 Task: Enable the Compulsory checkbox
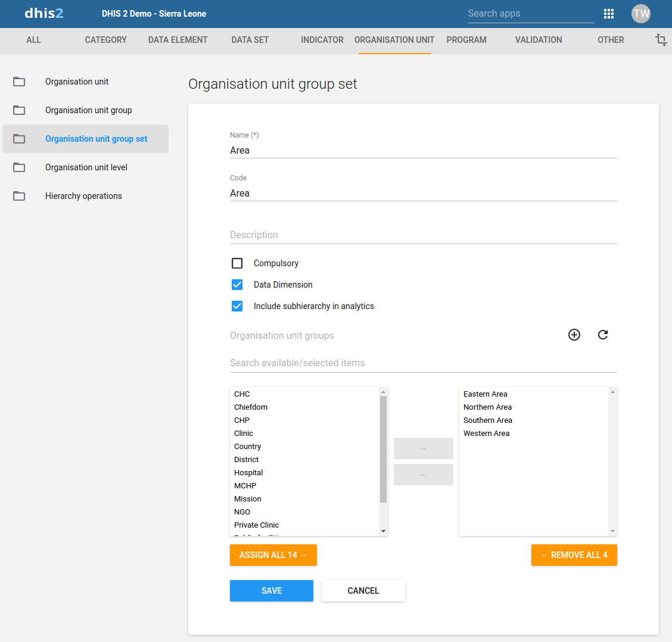point(237,263)
